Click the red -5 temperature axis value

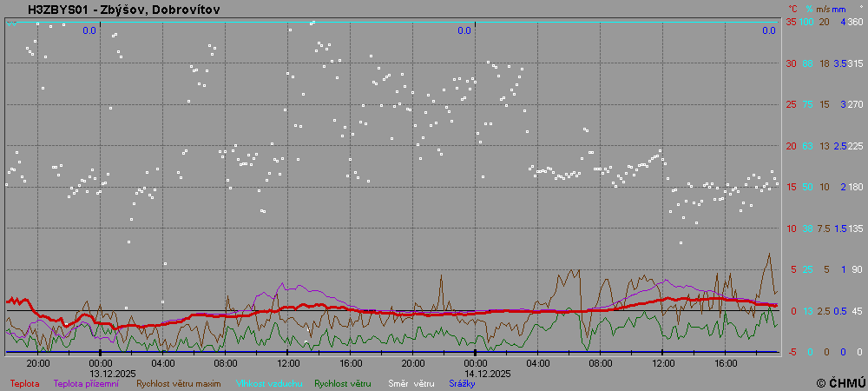coord(790,352)
